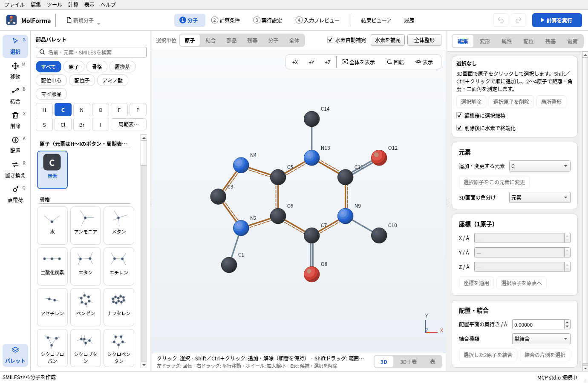Increase 配置平面の奥行き stepper value
588x383 pixels.
point(567,322)
